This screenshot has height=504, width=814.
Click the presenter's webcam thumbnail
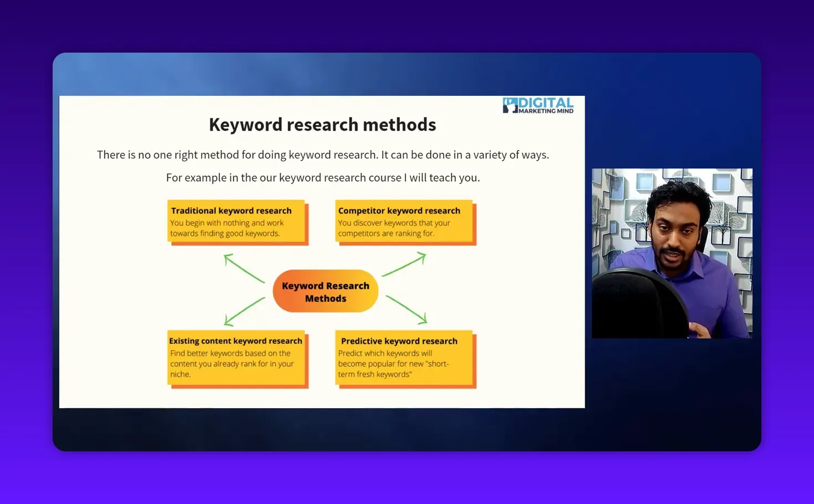click(x=672, y=253)
